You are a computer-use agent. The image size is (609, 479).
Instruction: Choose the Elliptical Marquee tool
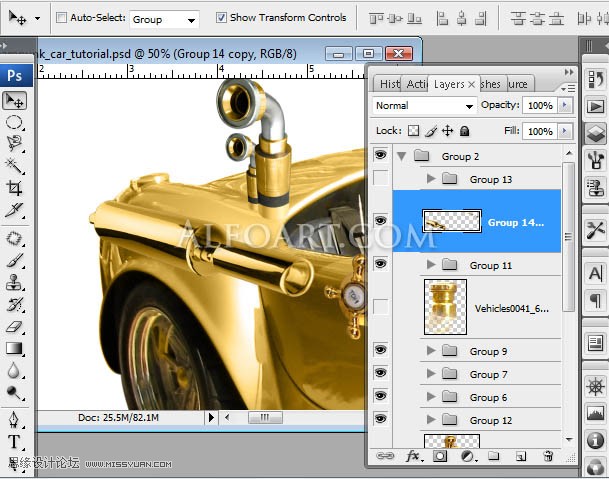14,123
